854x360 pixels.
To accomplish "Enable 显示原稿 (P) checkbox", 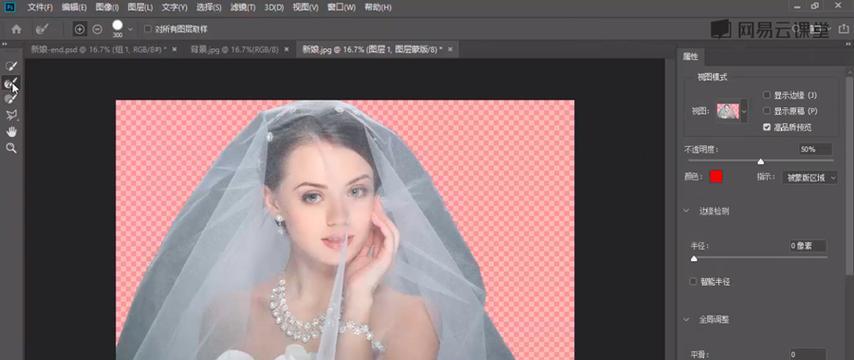I will [767, 111].
